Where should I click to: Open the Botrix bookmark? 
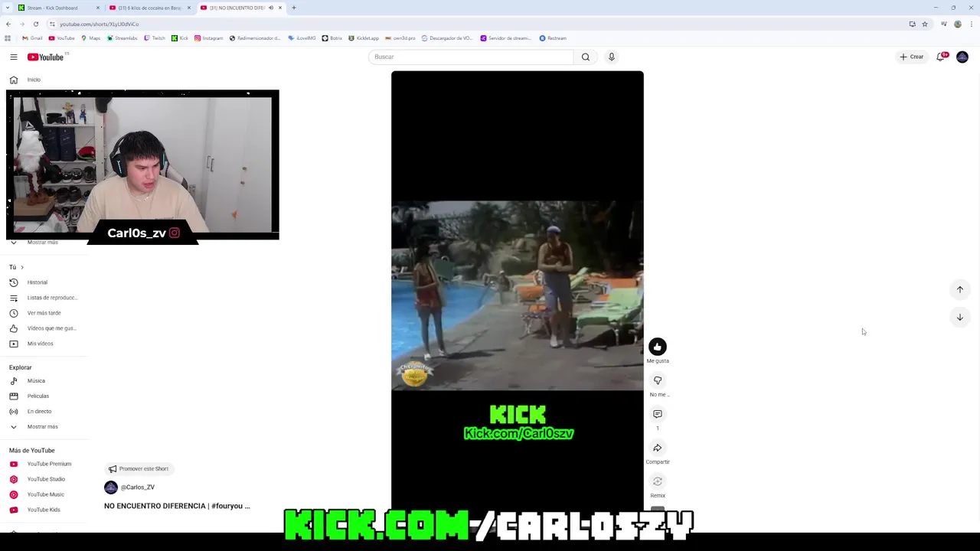332,38
